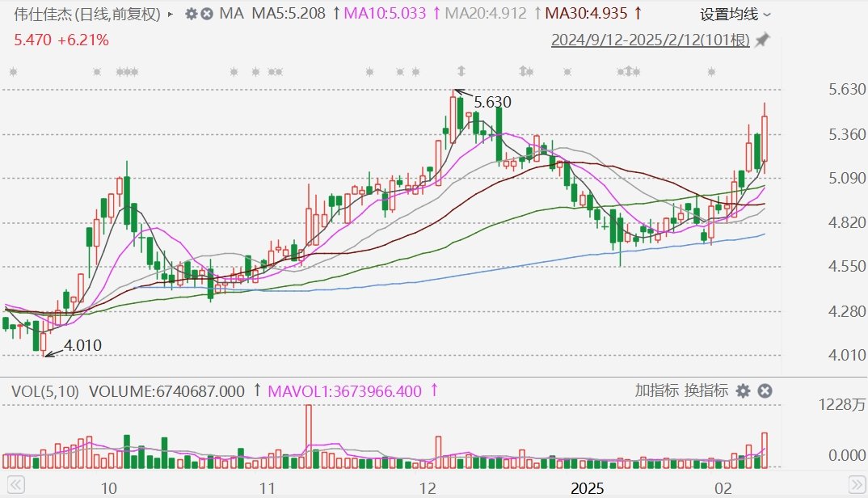Open MA settings gear icon
The width and height of the screenshot is (868, 498).
191,14
